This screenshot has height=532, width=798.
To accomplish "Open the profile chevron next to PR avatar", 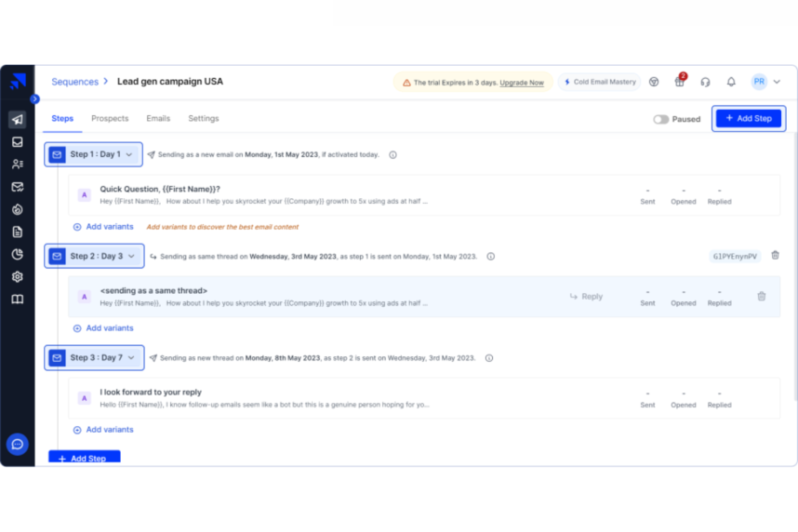I will 777,82.
